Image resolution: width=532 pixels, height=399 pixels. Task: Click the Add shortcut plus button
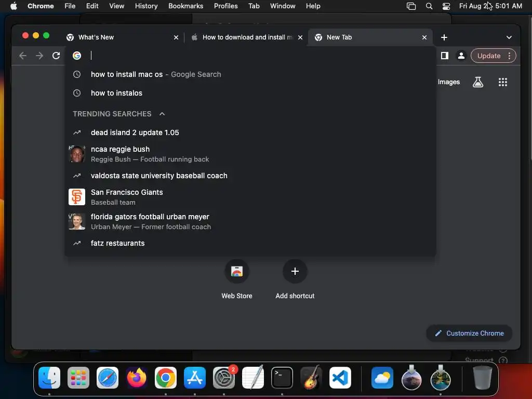(295, 271)
